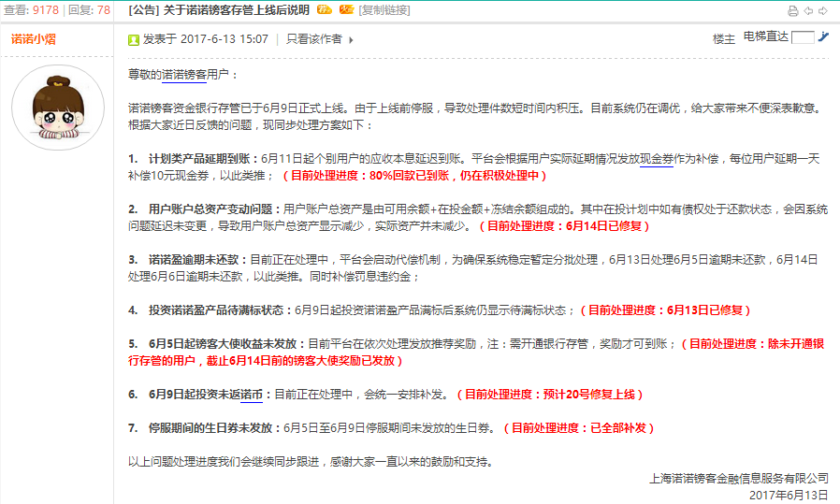This screenshot has height=504, width=840.
Task: Click the thread title 关于诺诺镑客存管上线后说明
Action: (236, 10)
